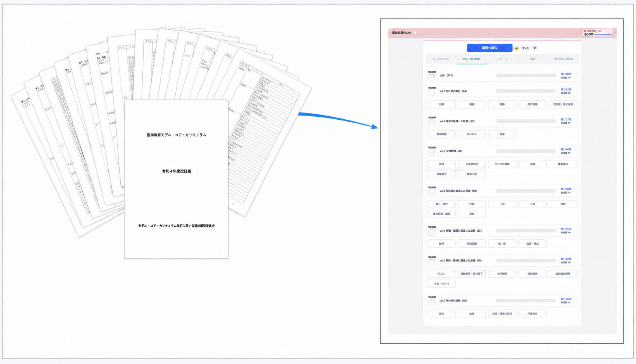Select the 腹痛 symptom button

tap(502, 104)
